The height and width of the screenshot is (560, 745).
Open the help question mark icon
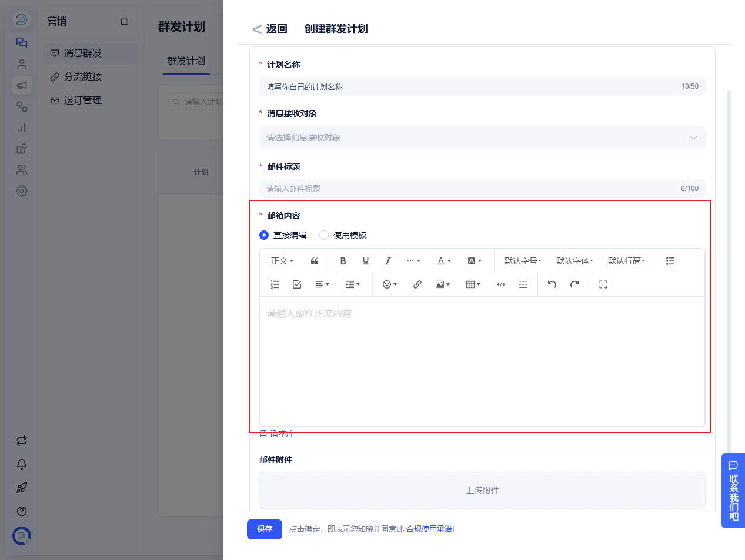pyautogui.click(x=22, y=511)
